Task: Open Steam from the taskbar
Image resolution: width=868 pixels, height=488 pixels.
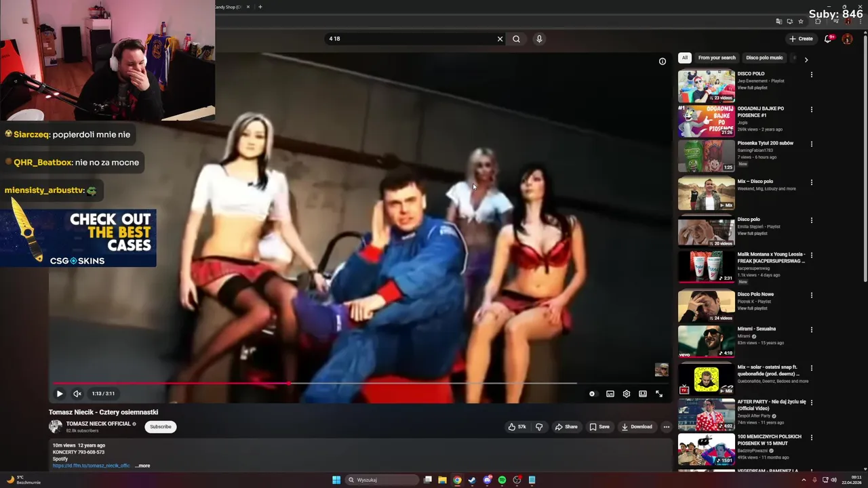Action: 472,480
